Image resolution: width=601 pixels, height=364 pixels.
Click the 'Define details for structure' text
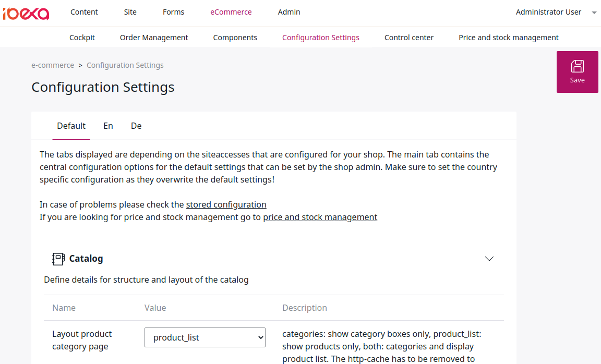coord(146,280)
